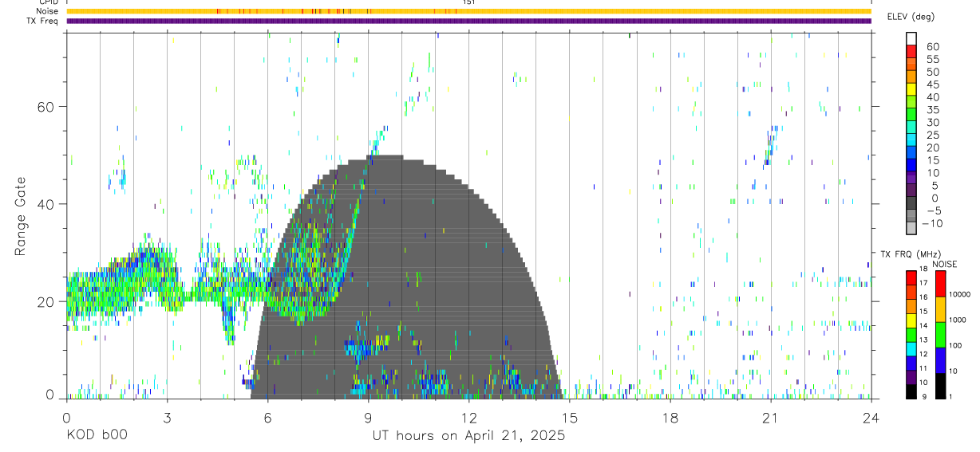The image size is (980, 452).
Task: Click the x-axis tick label '24'
Action: click(x=871, y=418)
